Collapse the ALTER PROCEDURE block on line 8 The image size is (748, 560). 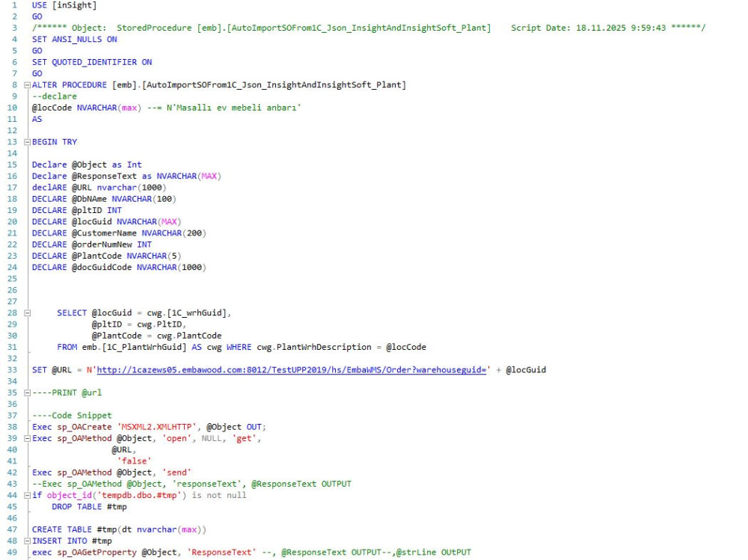[27, 85]
